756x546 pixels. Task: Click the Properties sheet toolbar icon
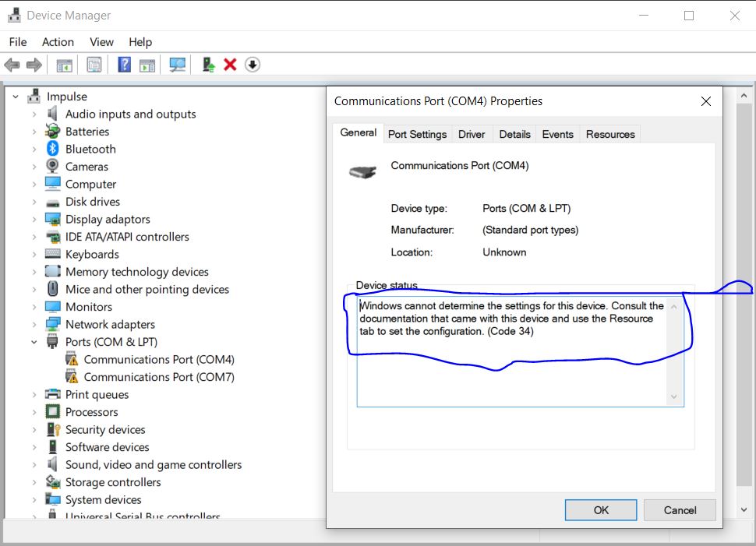pyautogui.click(x=94, y=65)
